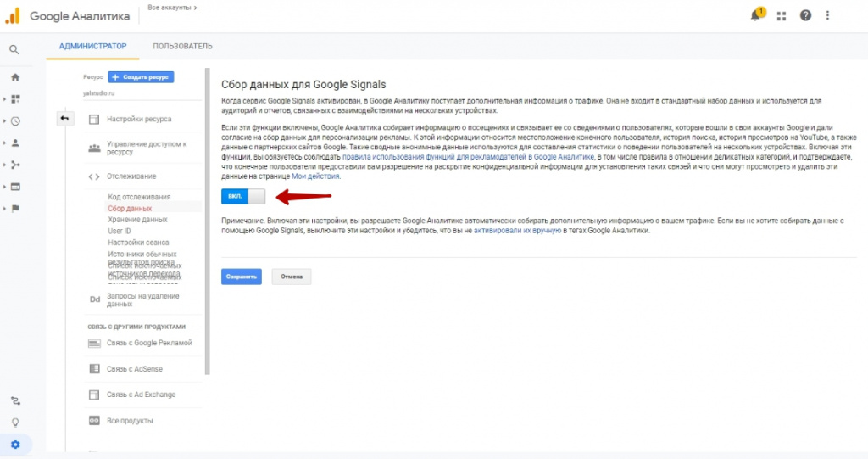Expand Realtime section arrow in sidebar
This screenshot has height=459, width=868.
click(x=4, y=120)
